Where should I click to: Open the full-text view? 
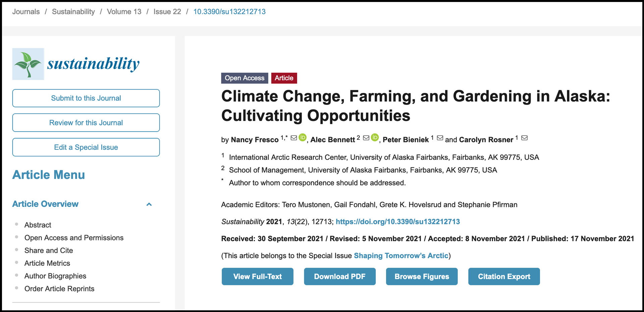pyautogui.click(x=257, y=276)
